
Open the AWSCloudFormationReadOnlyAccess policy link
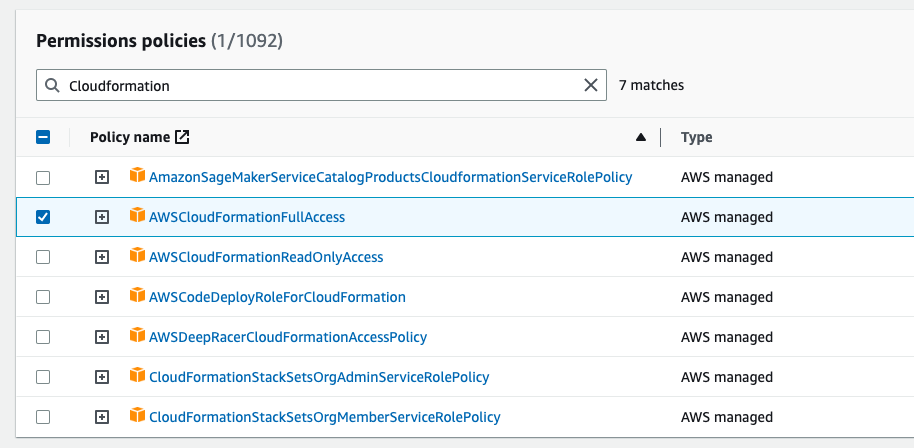coord(266,257)
